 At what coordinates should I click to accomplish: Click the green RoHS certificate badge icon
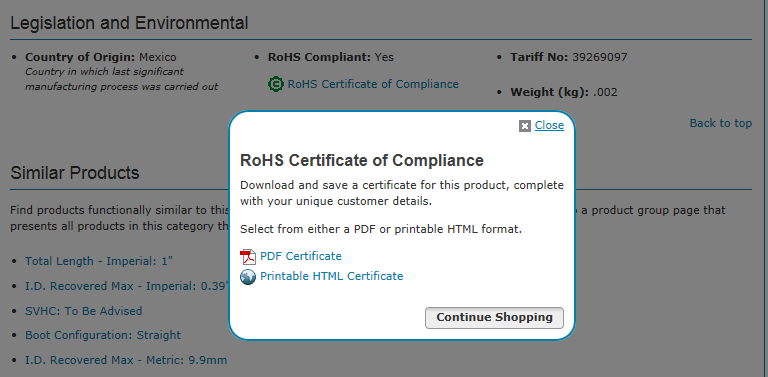coord(276,84)
